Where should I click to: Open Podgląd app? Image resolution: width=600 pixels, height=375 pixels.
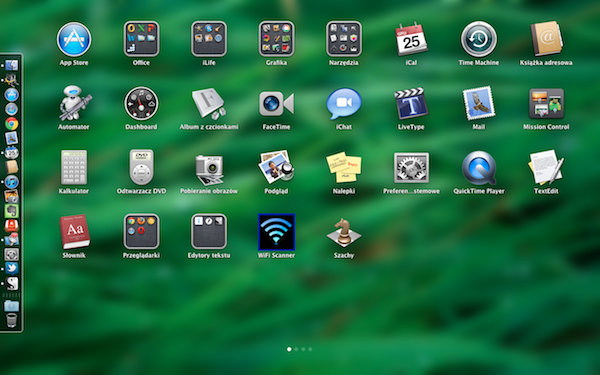(x=276, y=167)
